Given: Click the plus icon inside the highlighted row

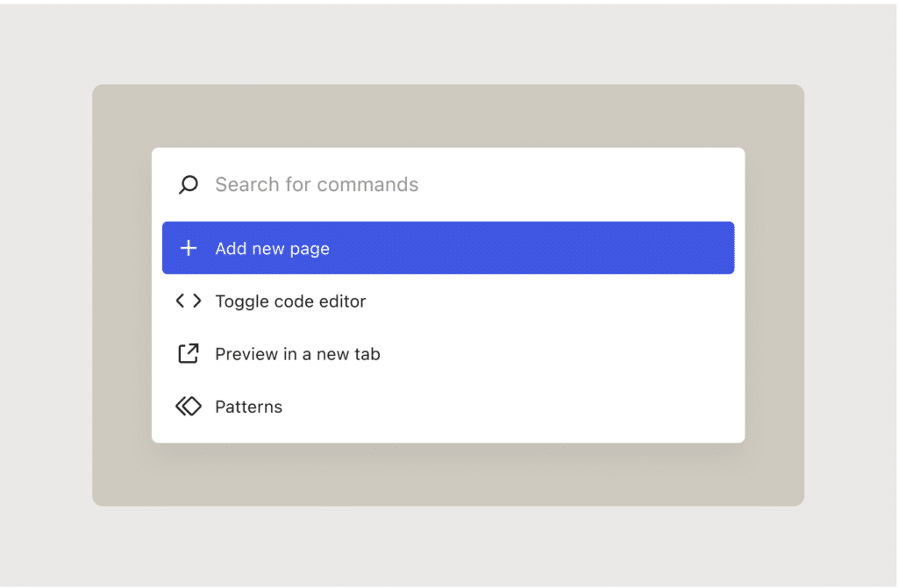Looking at the screenshot, I should click(188, 248).
